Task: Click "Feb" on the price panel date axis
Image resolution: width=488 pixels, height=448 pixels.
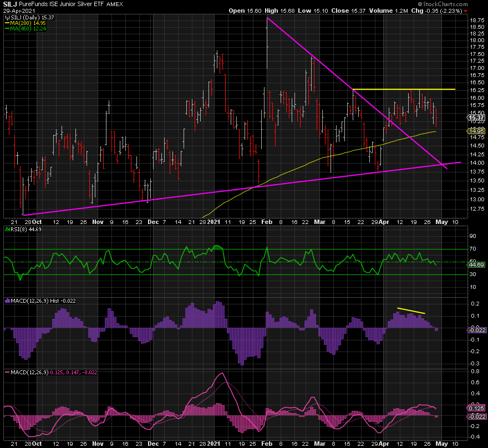Action: click(x=267, y=222)
